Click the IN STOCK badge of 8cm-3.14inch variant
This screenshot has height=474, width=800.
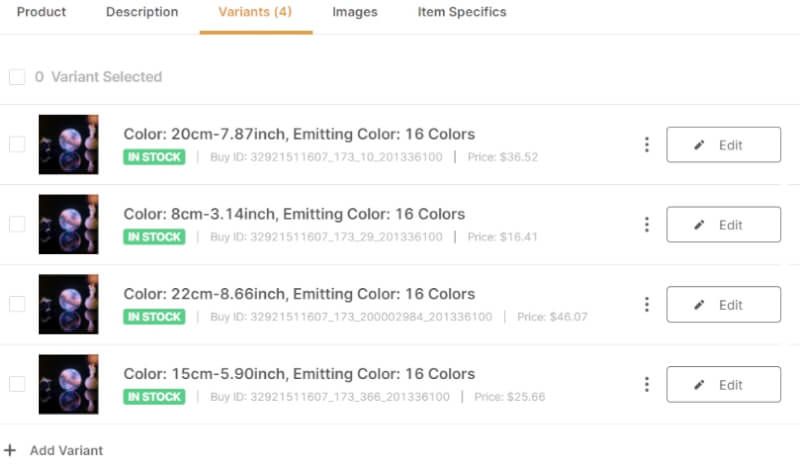tap(154, 237)
